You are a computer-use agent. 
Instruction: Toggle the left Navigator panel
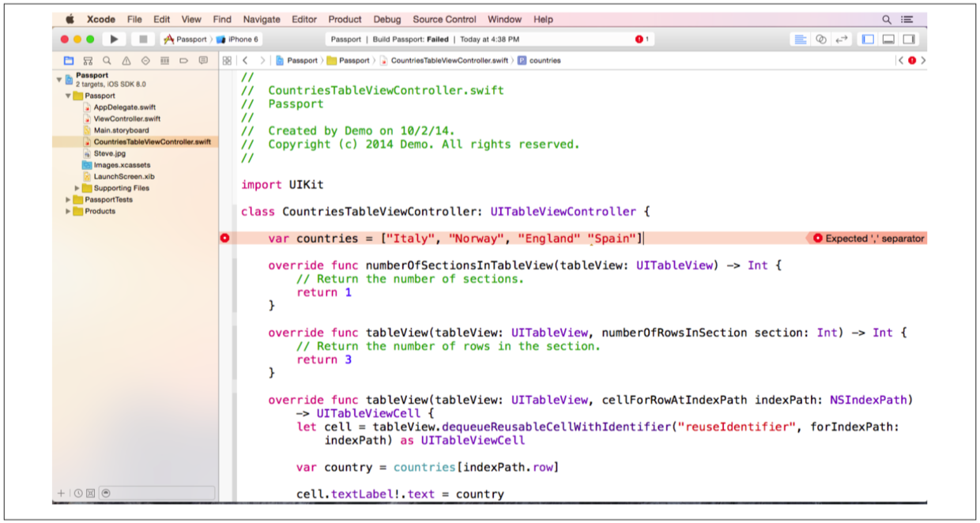(x=868, y=39)
